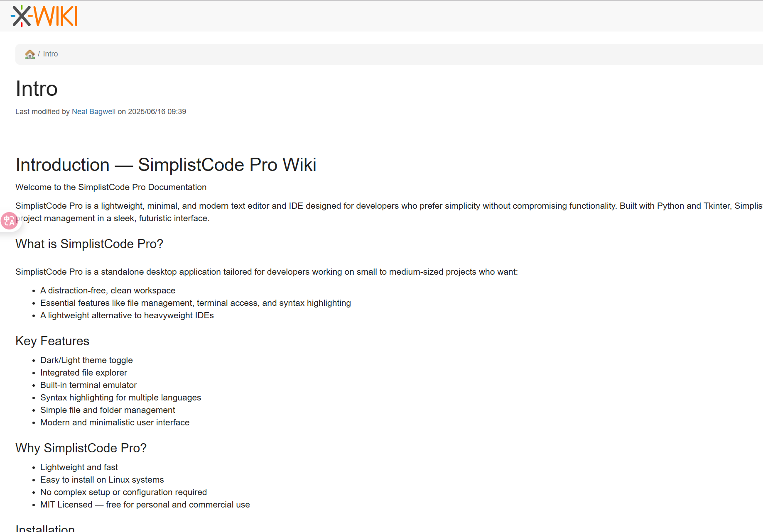This screenshot has height=532, width=763.
Task: Click the 'MIT Licensed' bullet point
Action: (145, 505)
